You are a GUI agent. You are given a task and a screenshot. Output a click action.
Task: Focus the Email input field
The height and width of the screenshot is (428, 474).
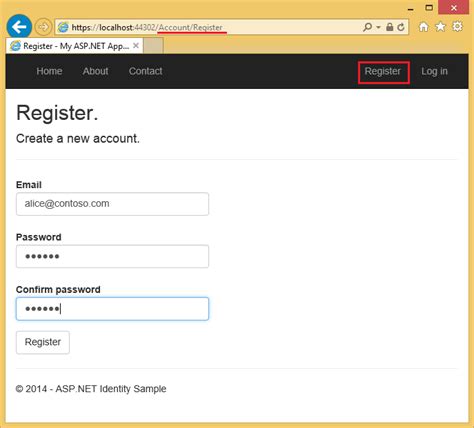112,204
